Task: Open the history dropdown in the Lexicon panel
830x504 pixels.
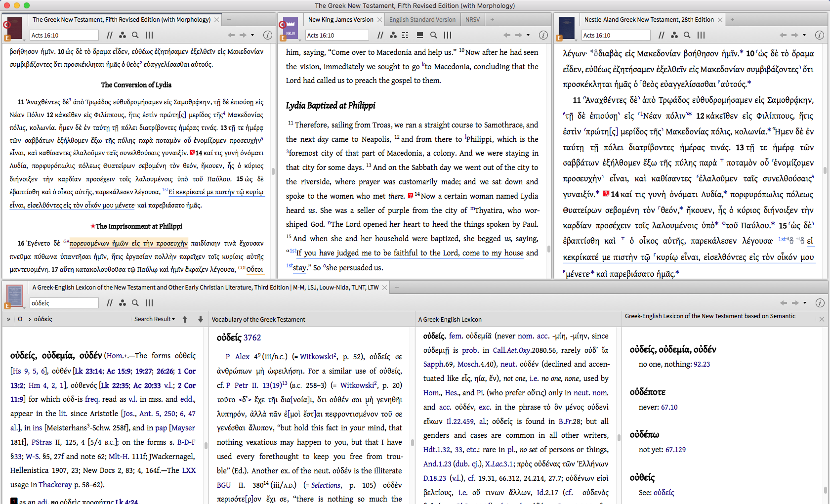Action: coord(804,303)
